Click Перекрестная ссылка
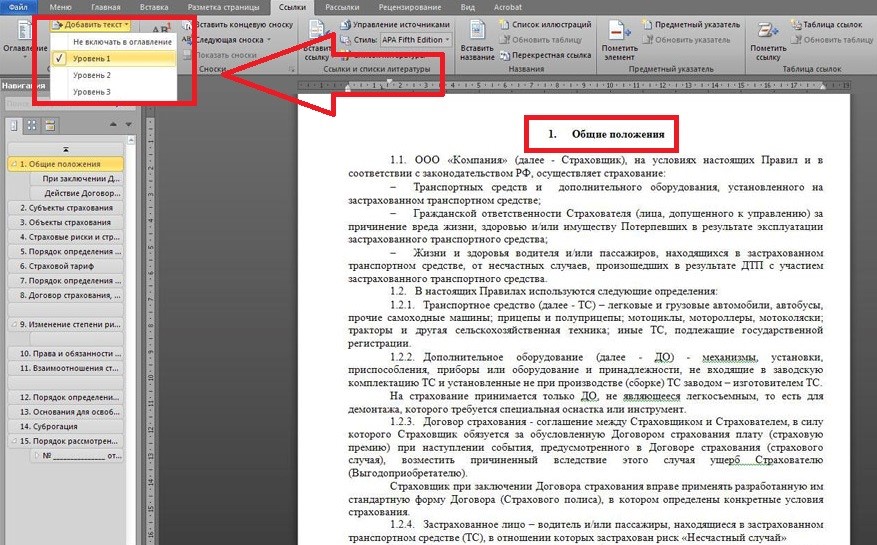The height and width of the screenshot is (545, 877). [x=545, y=55]
